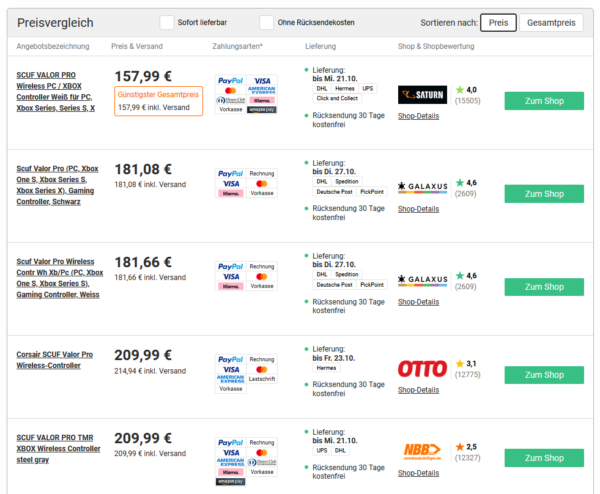600x494 pixels.
Task: Sort offers by Preis
Action: coord(498,23)
